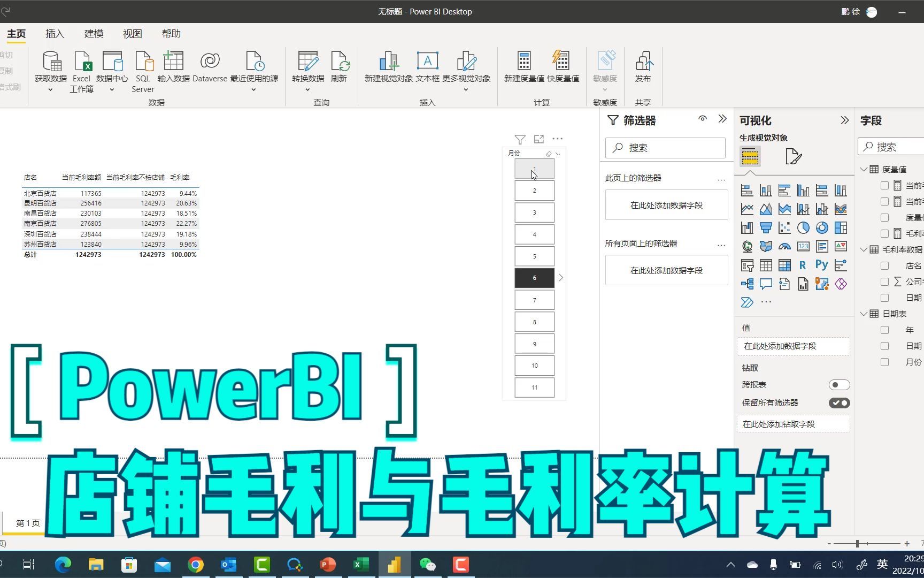Toggle the filter pane eye visibility icon
This screenshot has height=578, width=924.
coord(703,119)
